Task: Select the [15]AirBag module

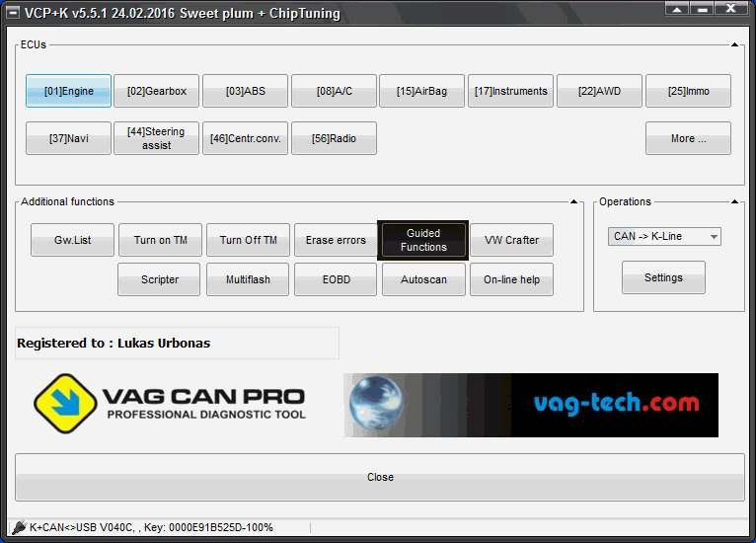Action: [421, 91]
